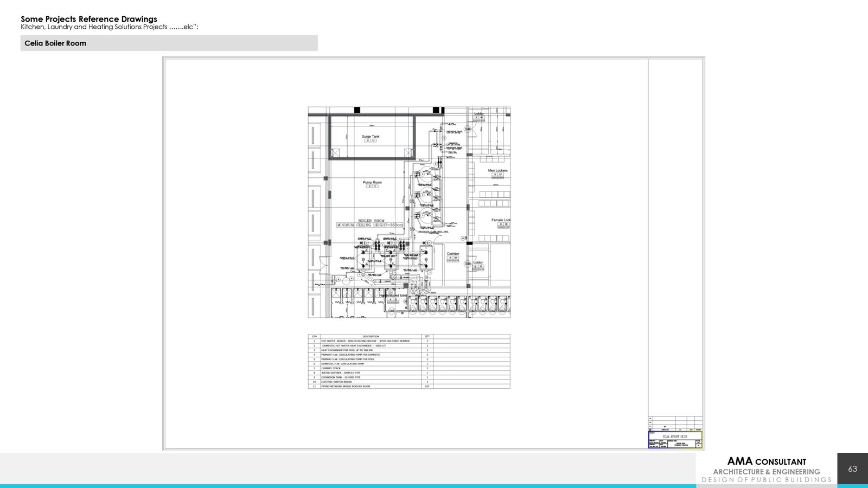This screenshot has height=488, width=868.
Task: Click the QTY column header
Action: pos(427,337)
